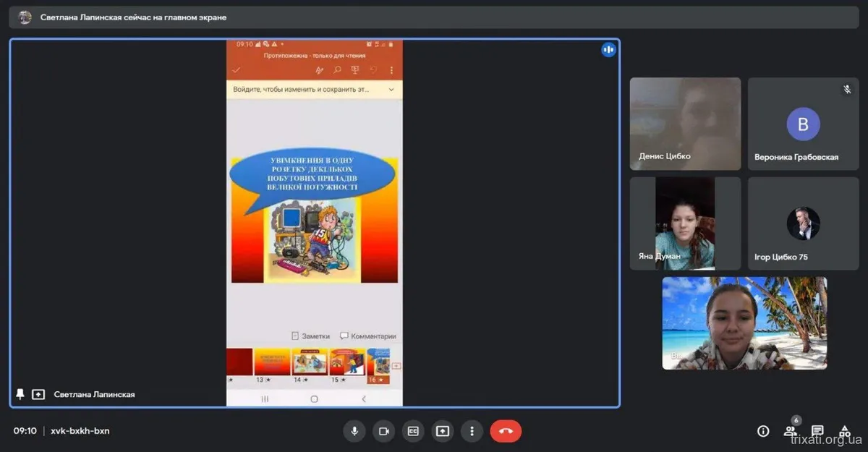This screenshot has height=452, width=868.
Task: Tap the ink drawing pen icon in PowerPoint
Action: pyautogui.click(x=320, y=70)
